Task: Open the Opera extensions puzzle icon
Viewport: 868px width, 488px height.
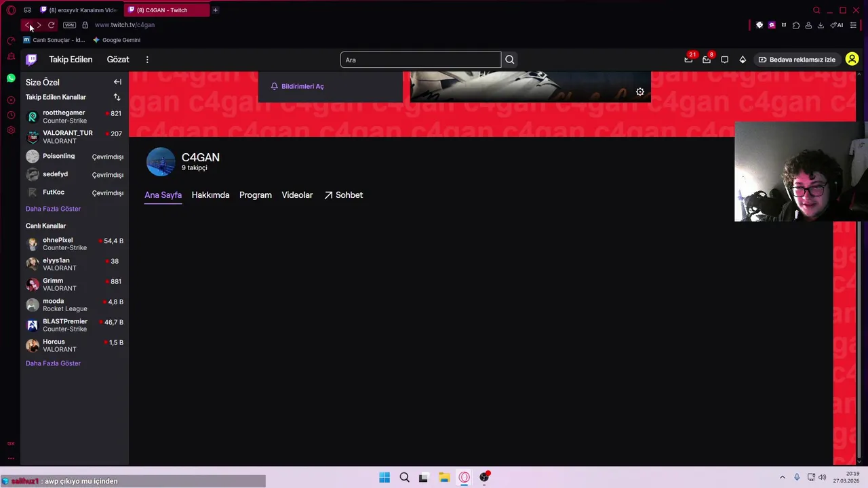Action: coord(796,25)
